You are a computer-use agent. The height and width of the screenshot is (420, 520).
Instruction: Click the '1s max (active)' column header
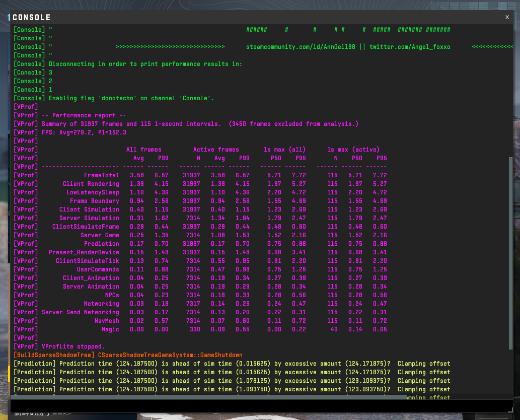point(353,150)
